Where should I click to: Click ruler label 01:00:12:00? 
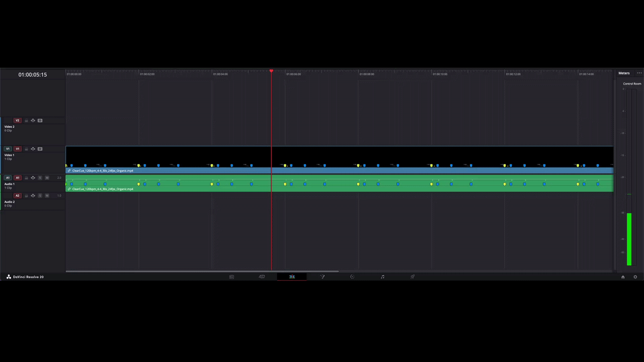[513, 74]
